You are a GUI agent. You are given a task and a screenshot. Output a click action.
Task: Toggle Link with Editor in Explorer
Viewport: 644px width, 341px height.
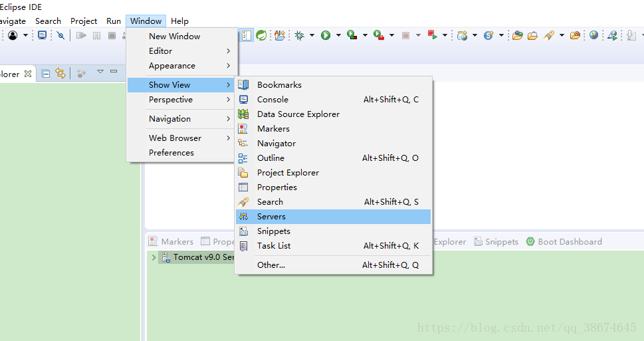click(x=60, y=74)
